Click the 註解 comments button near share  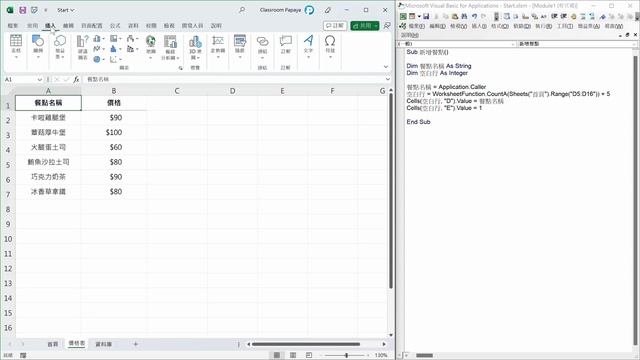click(335, 26)
